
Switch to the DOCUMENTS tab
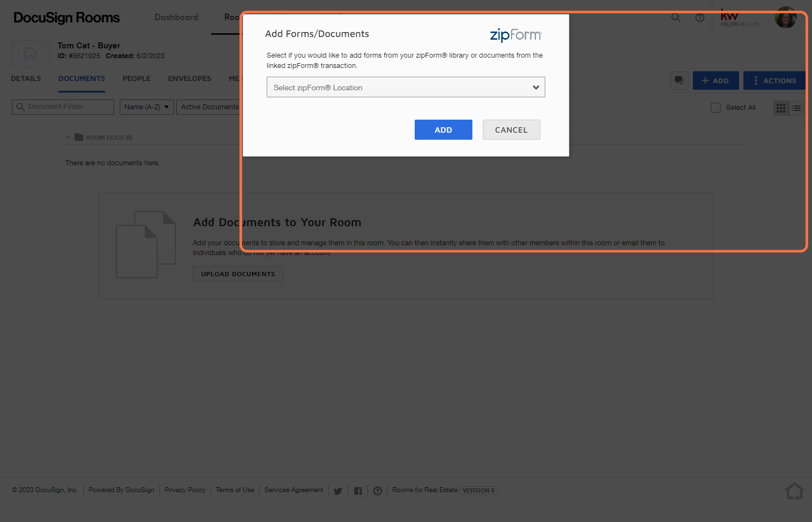pyautogui.click(x=82, y=78)
